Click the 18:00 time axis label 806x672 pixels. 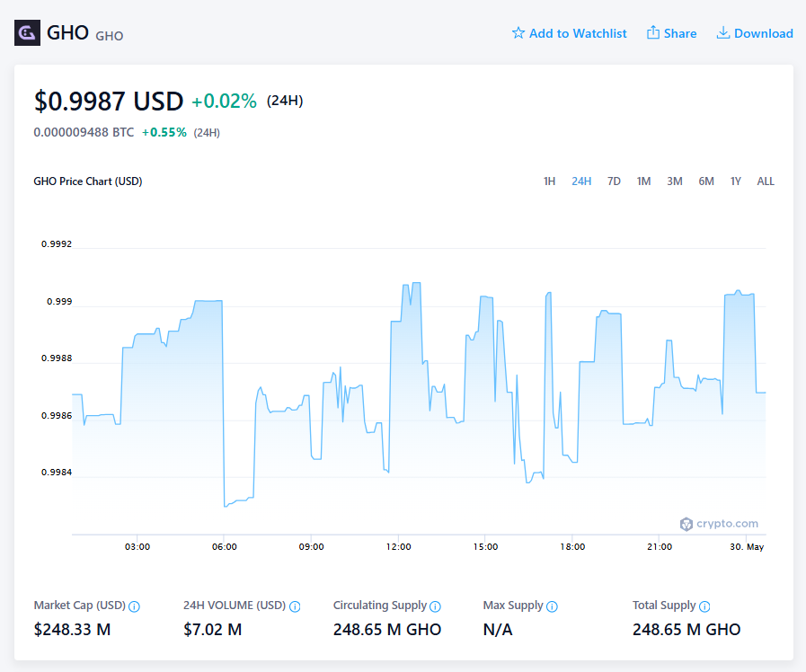(572, 546)
